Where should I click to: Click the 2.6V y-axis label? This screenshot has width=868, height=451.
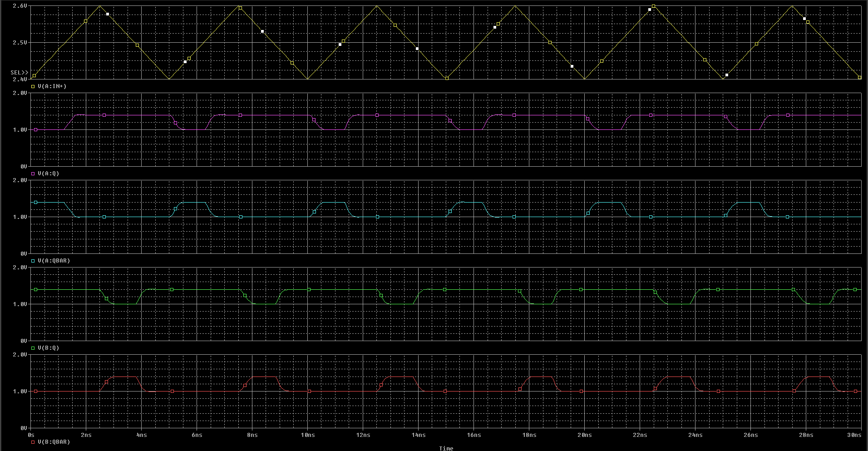pyautogui.click(x=20, y=6)
